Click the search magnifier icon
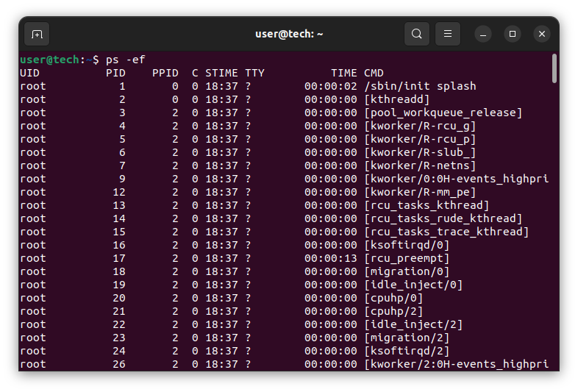Image resolution: width=578 pixels, height=392 pixels. point(417,34)
